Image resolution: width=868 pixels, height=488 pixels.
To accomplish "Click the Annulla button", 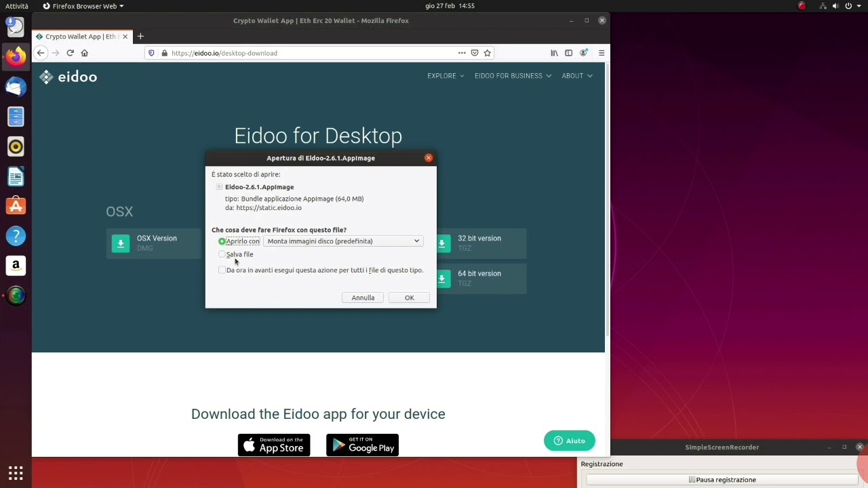I will [363, 298].
